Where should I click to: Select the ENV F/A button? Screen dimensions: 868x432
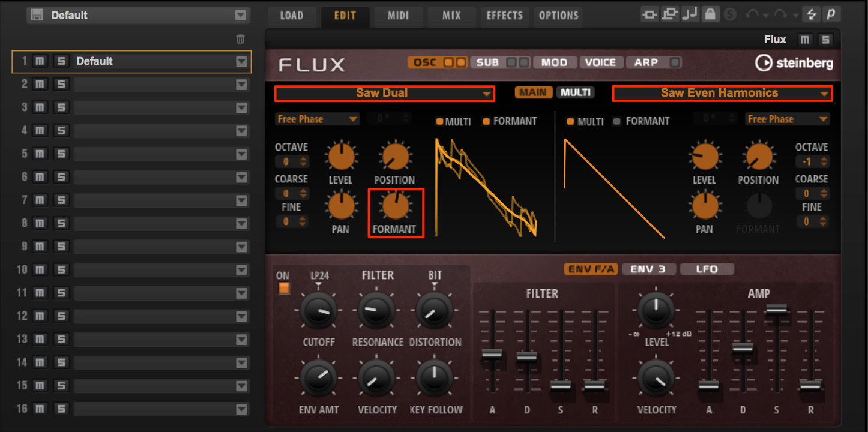(x=591, y=269)
